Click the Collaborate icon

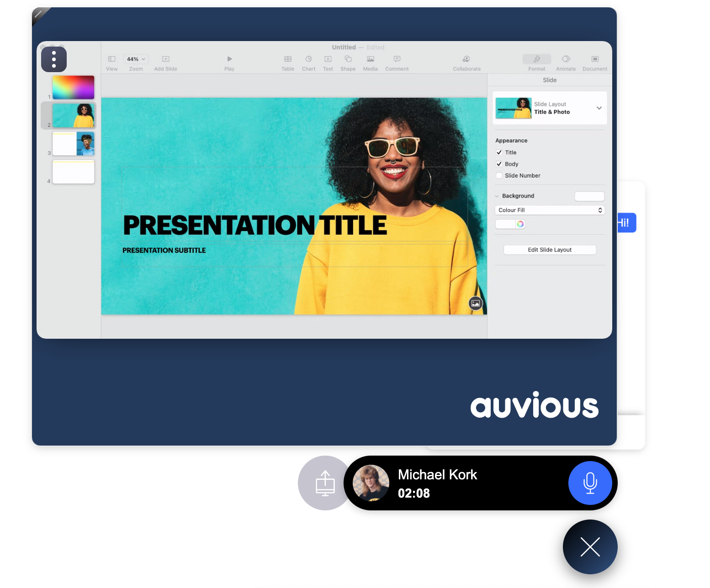tap(466, 59)
